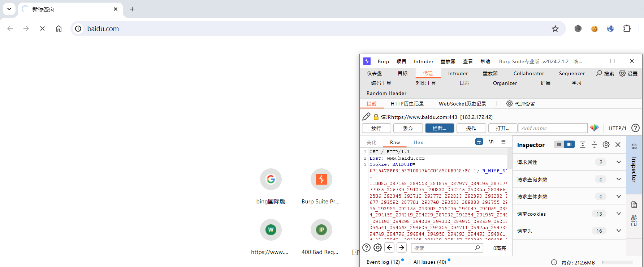
Task: Open the request editor hamburger menu
Action: [x=503, y=142]
